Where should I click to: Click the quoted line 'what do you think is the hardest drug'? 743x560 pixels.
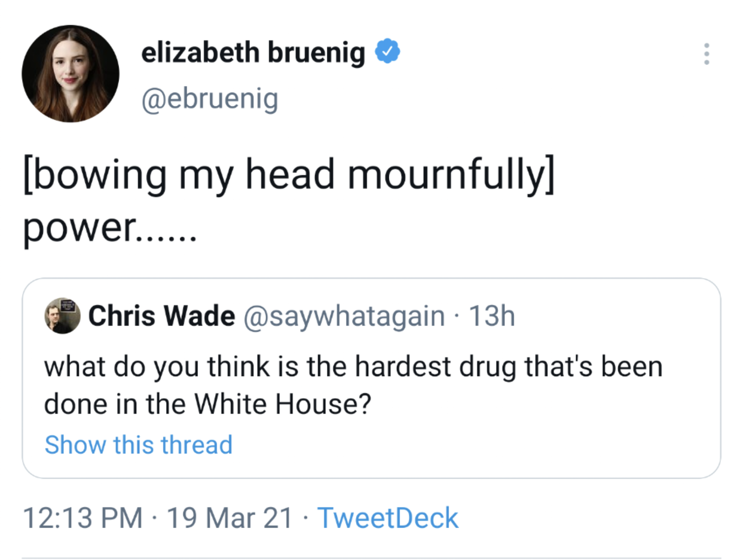(353, 367)
